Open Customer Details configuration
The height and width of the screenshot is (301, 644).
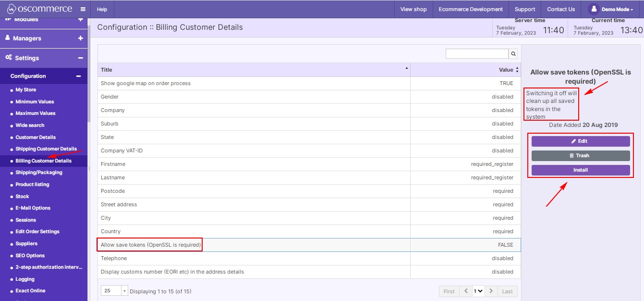(36, 138)
